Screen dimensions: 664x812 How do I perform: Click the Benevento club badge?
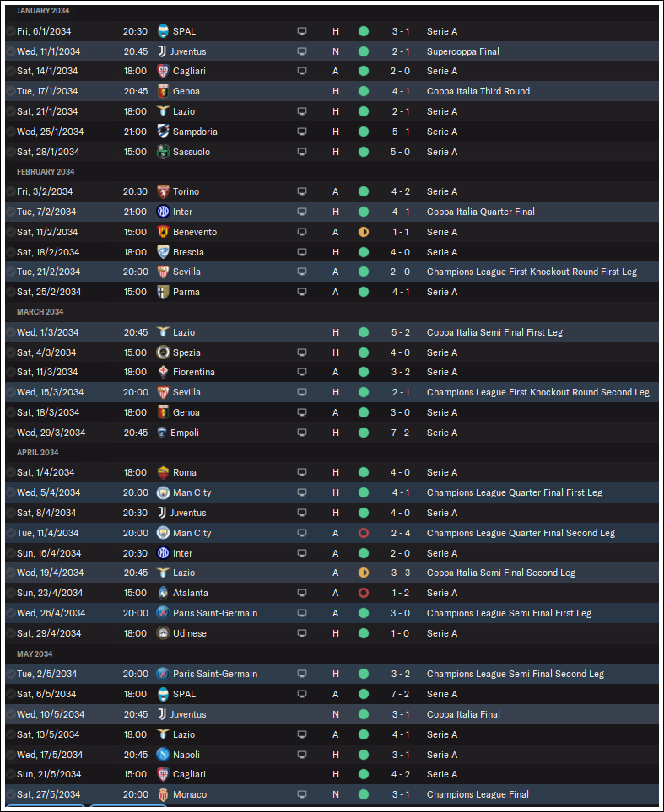(x=163, y=232)
